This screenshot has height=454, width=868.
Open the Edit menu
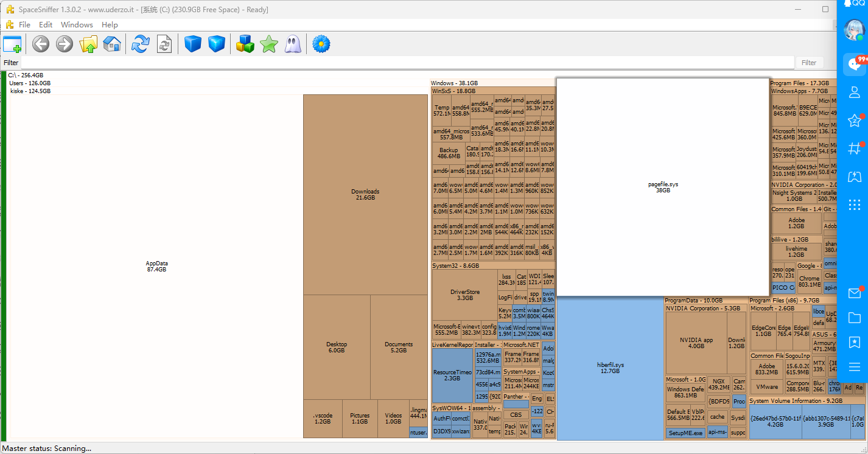[46, 25]
